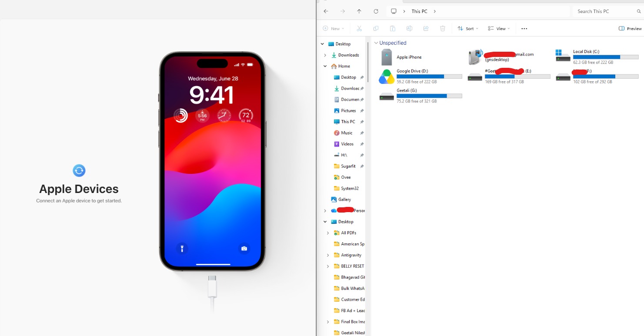Select the Google Drive (D:) icon

pyautogui.click(x=386, y=77)
